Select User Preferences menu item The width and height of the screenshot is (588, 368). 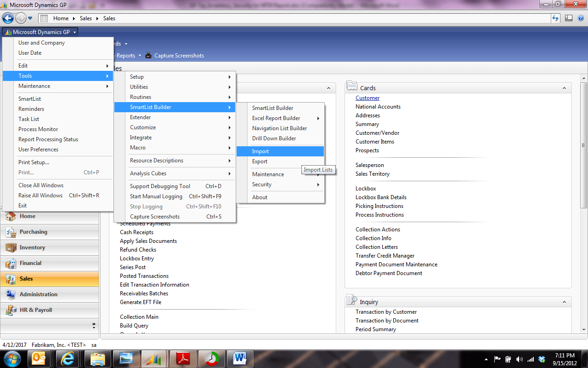pyautogui.click(x=58, y=149)
